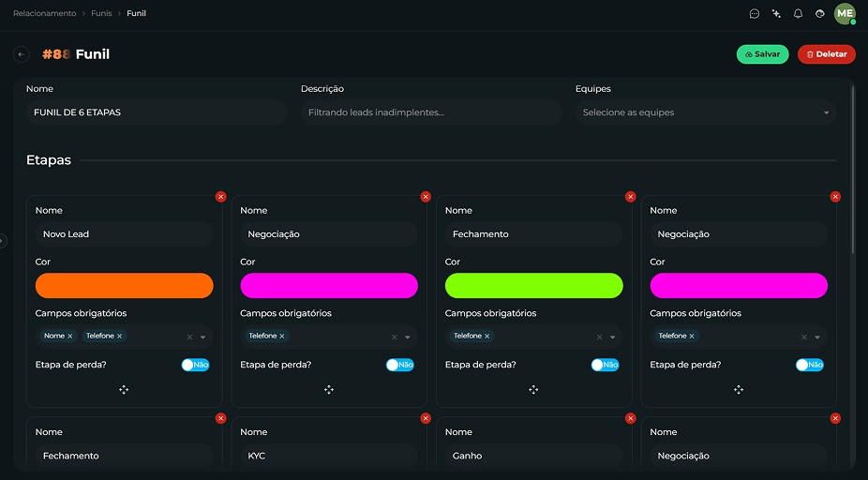Clear all required fields in green Fechamento stage

point(600,337)
